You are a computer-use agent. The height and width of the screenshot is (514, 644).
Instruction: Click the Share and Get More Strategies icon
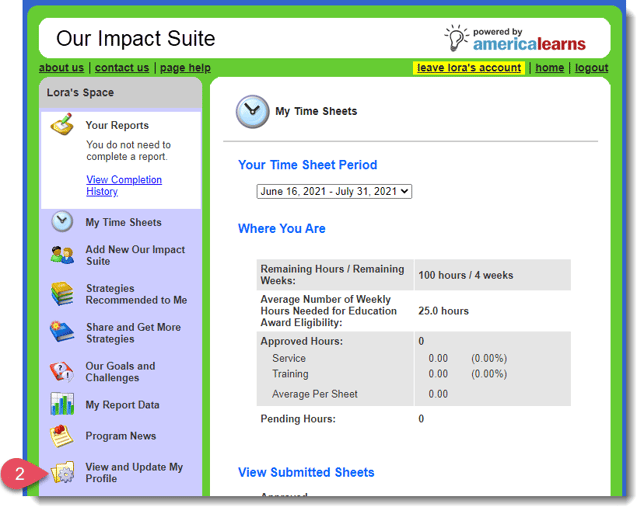pyautogui.click(x=62, y=333)
